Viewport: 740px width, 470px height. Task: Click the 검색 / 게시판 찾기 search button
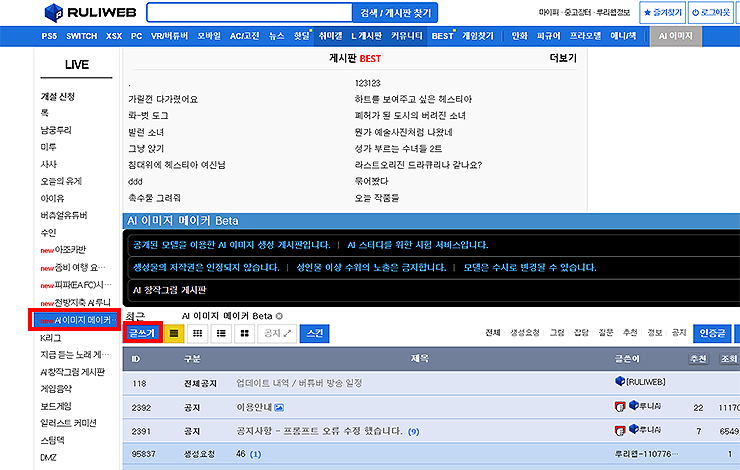[x=395, y=13]
